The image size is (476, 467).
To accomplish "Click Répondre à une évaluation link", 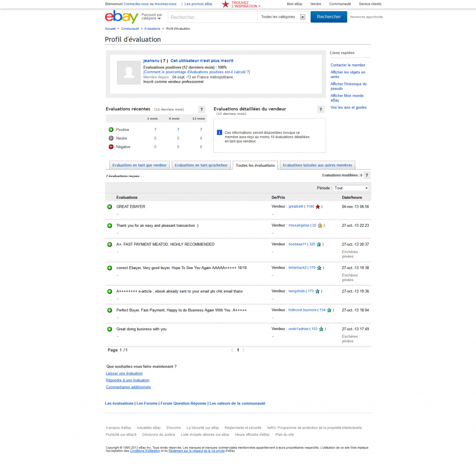I will tap(127, 380).
